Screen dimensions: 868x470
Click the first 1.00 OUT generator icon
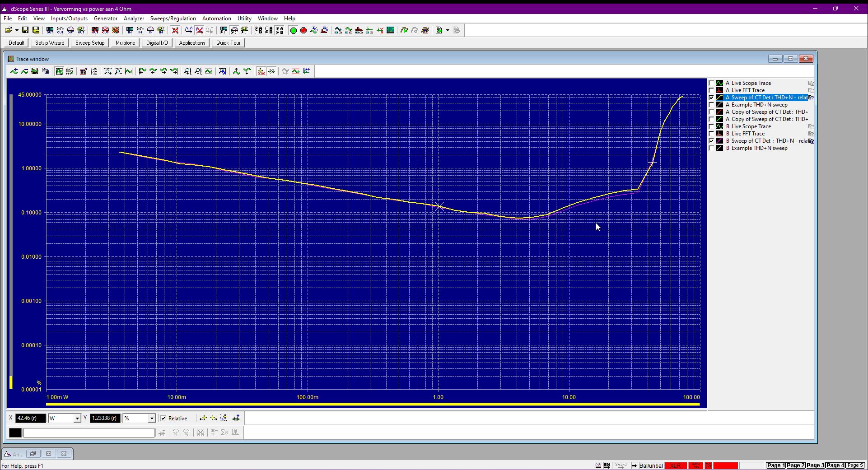[50, 30]
